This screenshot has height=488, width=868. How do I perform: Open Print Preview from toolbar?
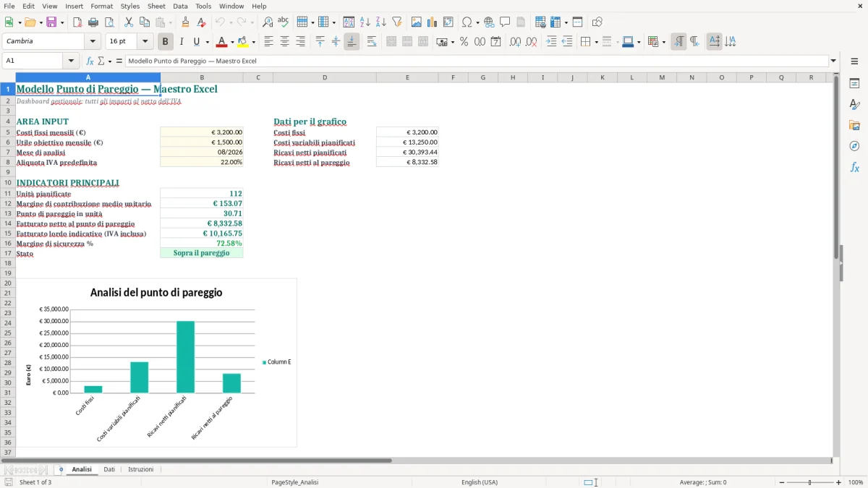(109, 22)
